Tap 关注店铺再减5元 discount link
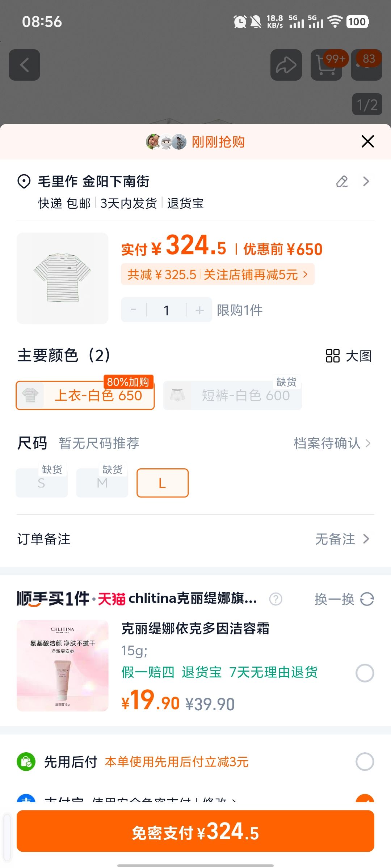This screenshot has height=868, width=391. 256,275
